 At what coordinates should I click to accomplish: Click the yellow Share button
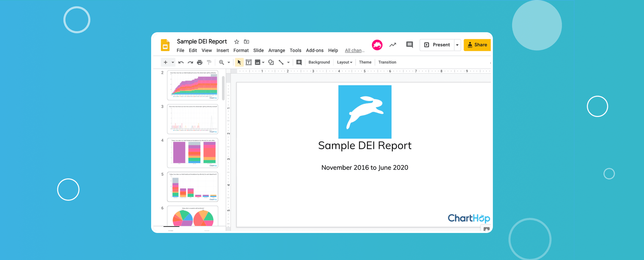[477, 45]
